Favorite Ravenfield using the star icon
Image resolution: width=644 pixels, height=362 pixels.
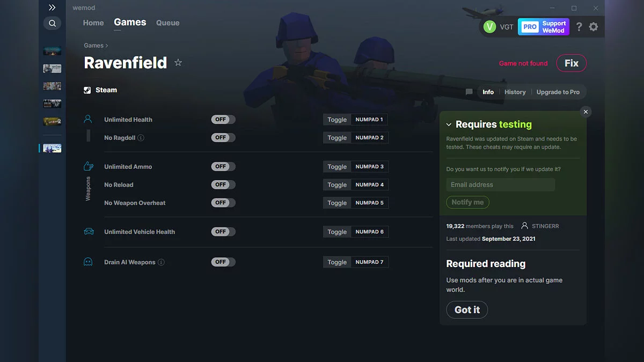coord(178,63)
